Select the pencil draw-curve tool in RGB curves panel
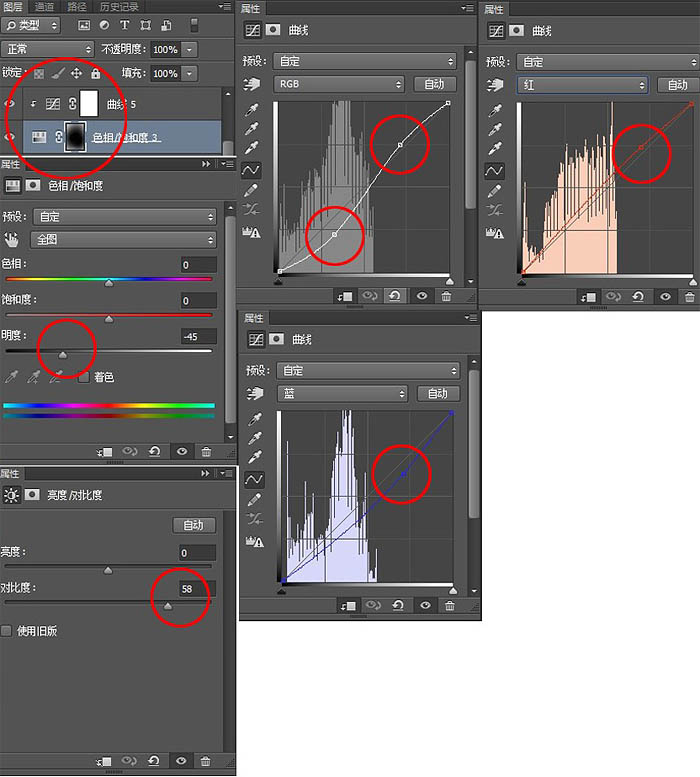Viewport: 700px width, 777px height. (x=251, y=190)
